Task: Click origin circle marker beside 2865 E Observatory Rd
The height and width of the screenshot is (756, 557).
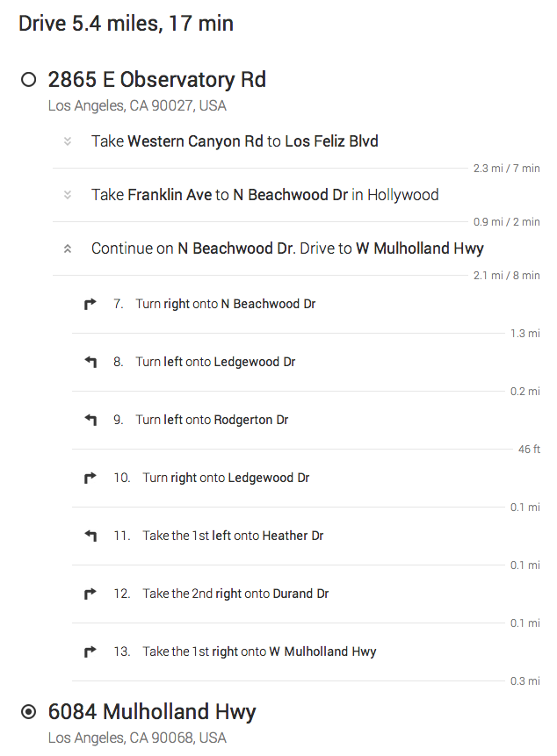Action: (x=28, y=80)
